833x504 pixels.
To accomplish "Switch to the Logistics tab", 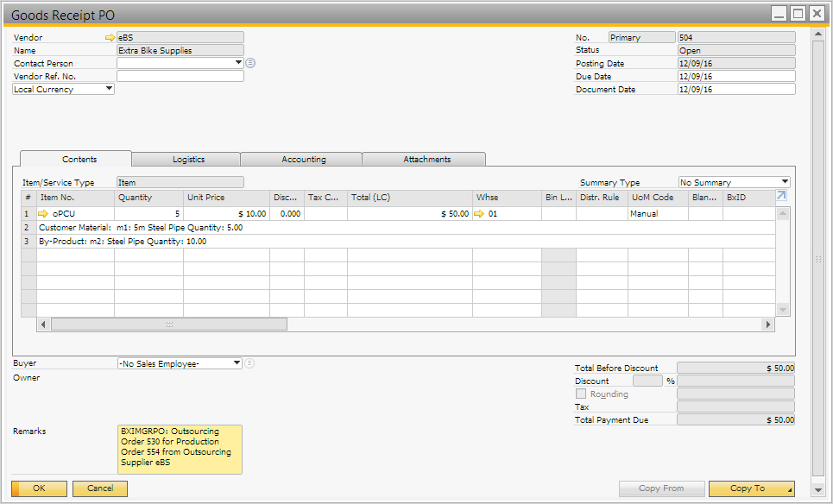I will 188,160.
